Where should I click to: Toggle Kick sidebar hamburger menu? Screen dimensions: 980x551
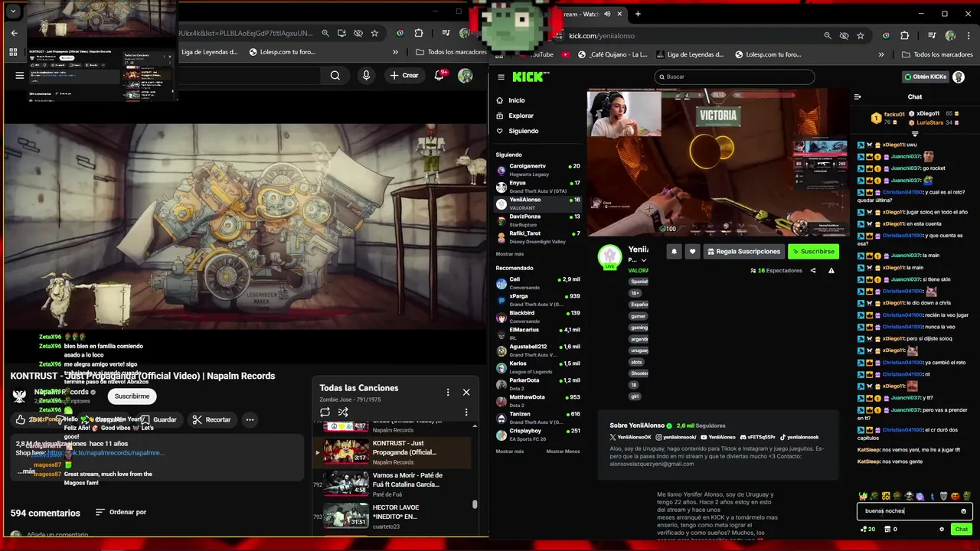(501, 77)
